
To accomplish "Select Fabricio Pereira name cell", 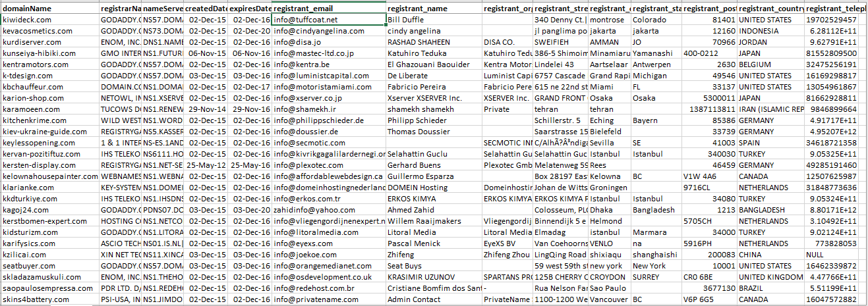I will pos(434,87).
